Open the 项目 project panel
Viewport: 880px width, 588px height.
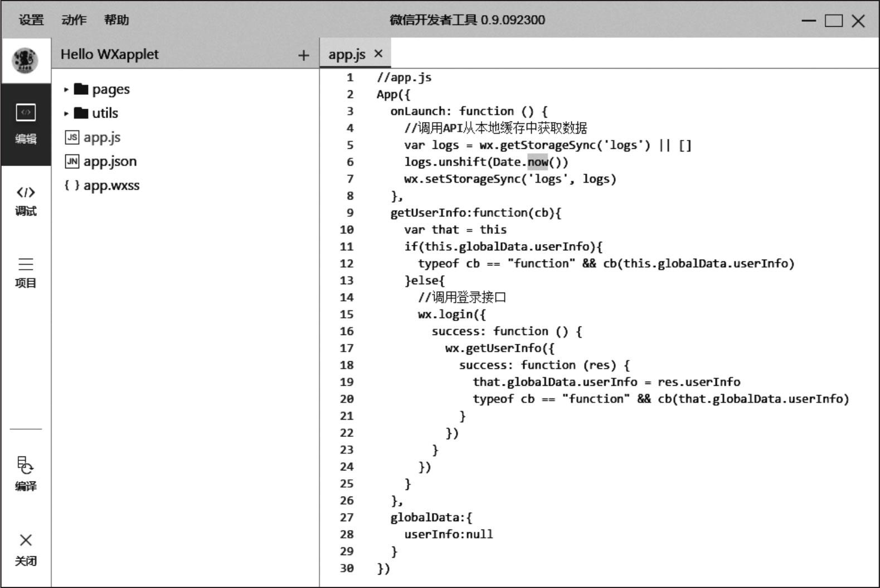click(26, 273)
